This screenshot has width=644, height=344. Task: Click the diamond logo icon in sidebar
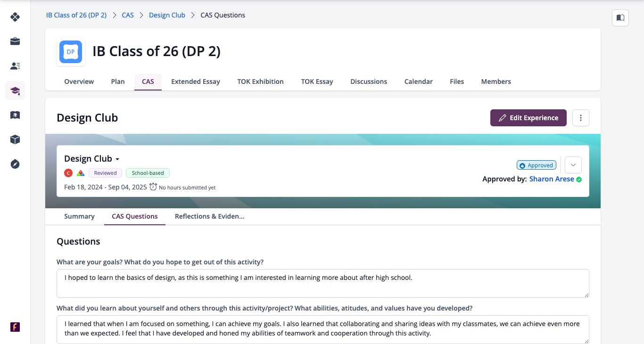click(x=15, y=17)
